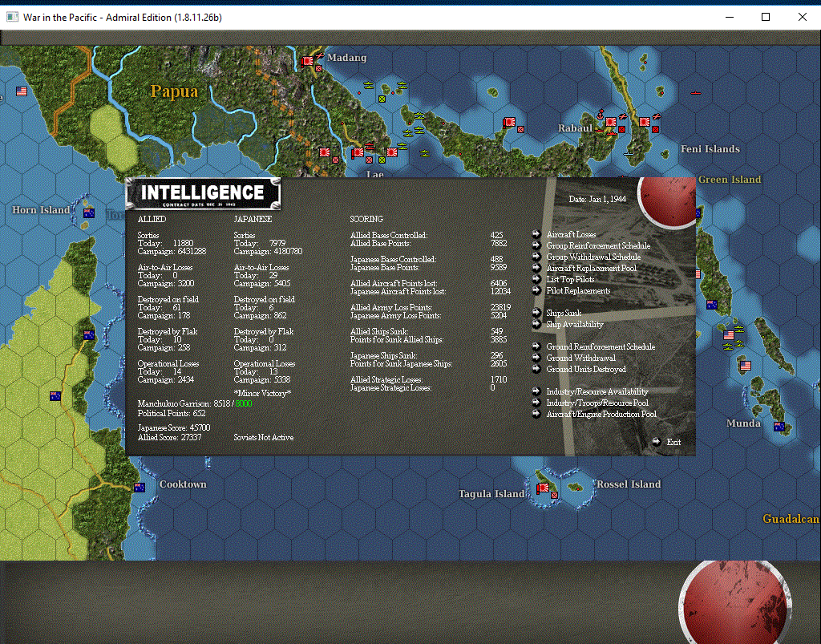Click arrow icon beside Ground Withdrawal

click(x=536, y=358)
